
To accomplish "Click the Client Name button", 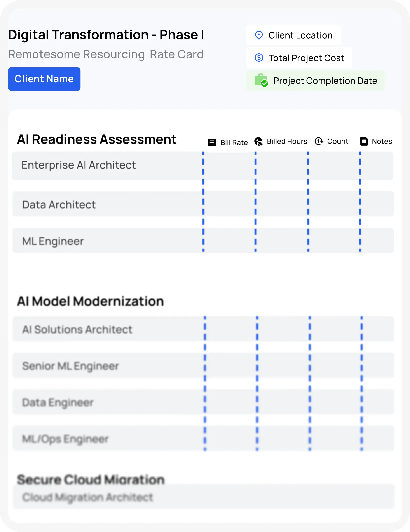I will pyautogui.click(x=44, y=79).
